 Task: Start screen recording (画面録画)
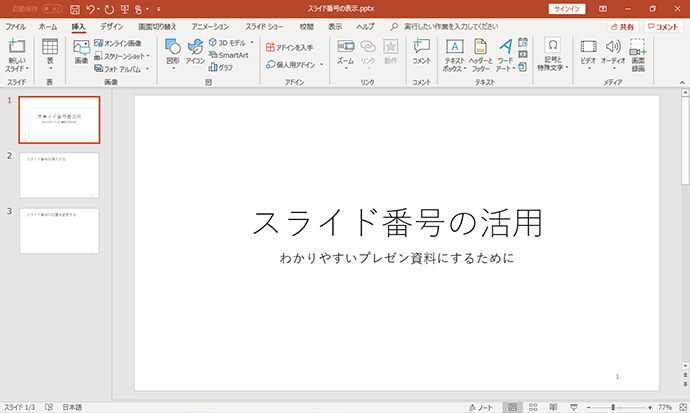click(x=638, y=55)
